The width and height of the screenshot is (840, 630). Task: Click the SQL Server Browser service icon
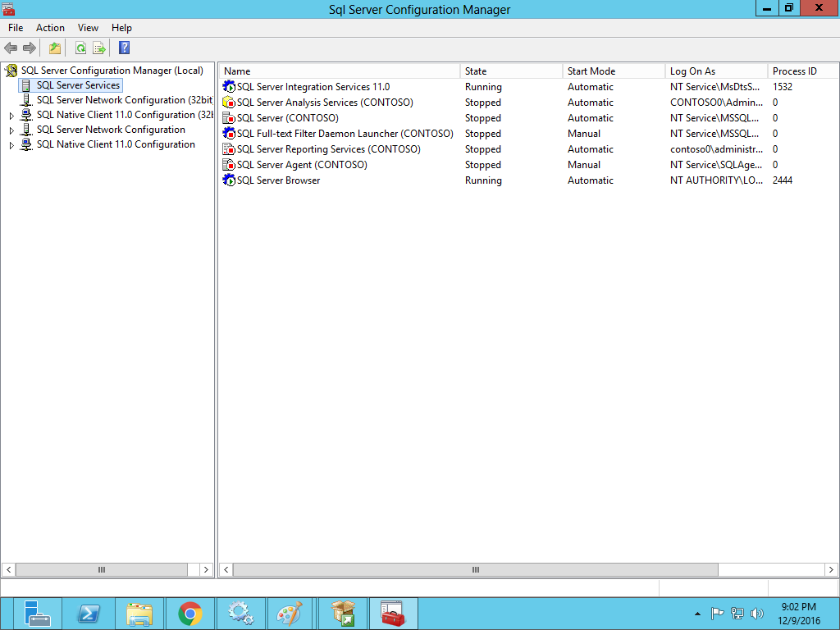tap(229, 180)
